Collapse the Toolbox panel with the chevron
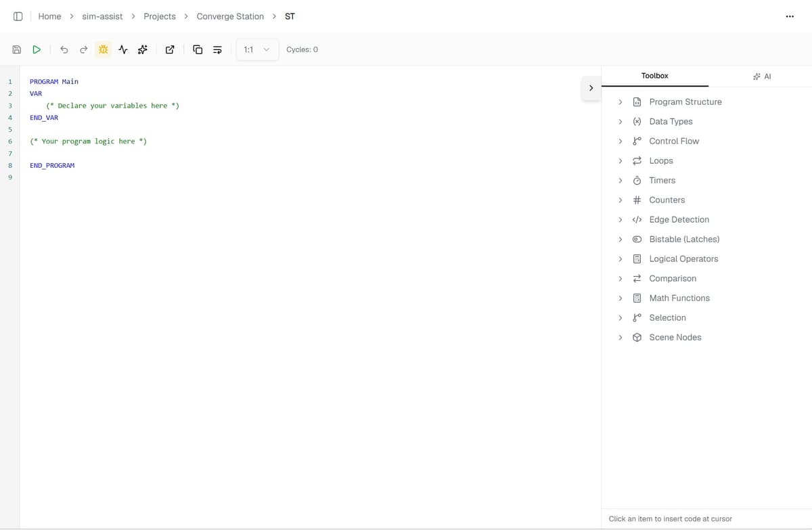The width and height of the screenshot is (812, 530). 591,88
